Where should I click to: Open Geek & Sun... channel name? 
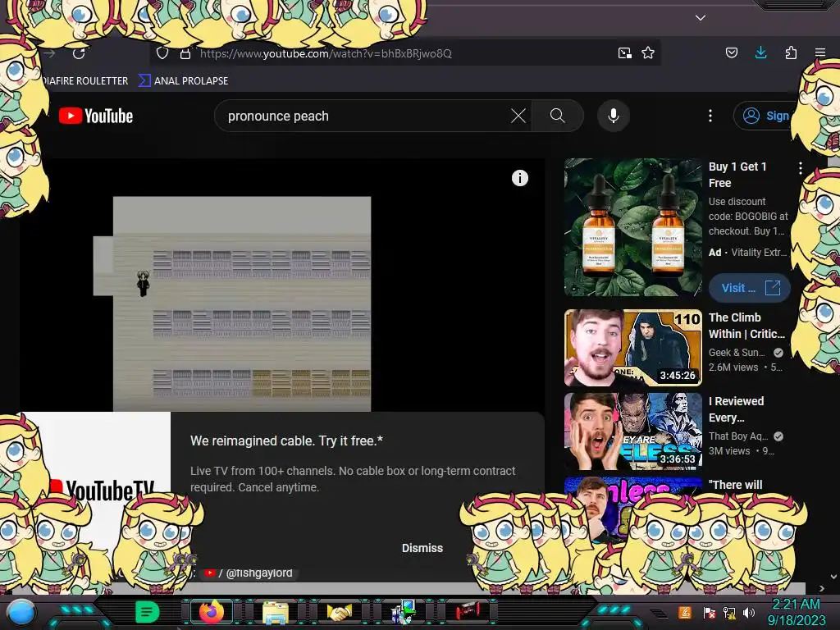pyautogui.click(x=737, y=353)
